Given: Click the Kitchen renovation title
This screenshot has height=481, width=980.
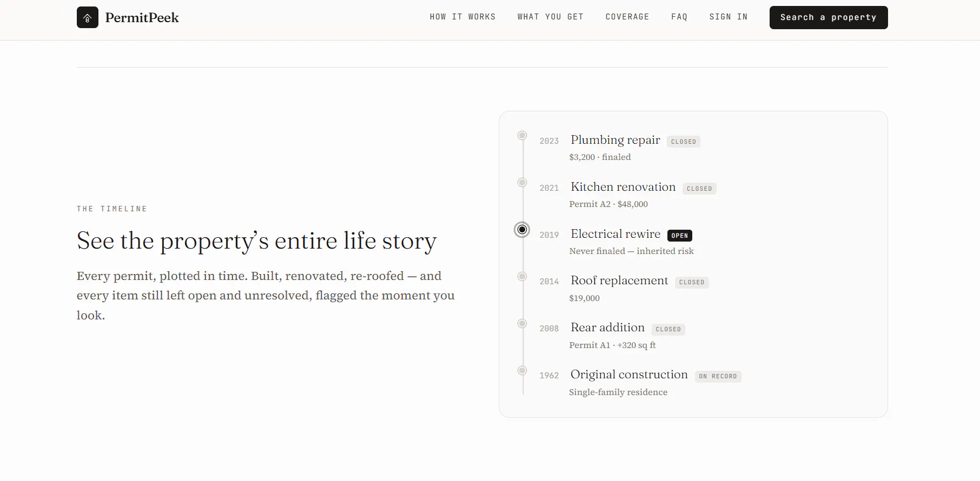Looking at the screenshot, I should tap(623, 187).
